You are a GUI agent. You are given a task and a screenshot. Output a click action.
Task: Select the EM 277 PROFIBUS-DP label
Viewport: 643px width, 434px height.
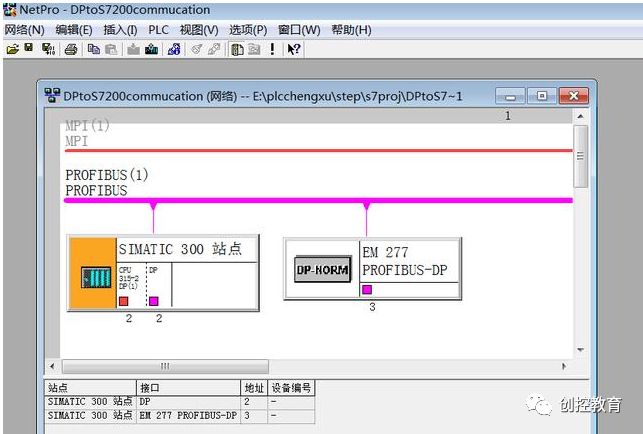[405, 261]
